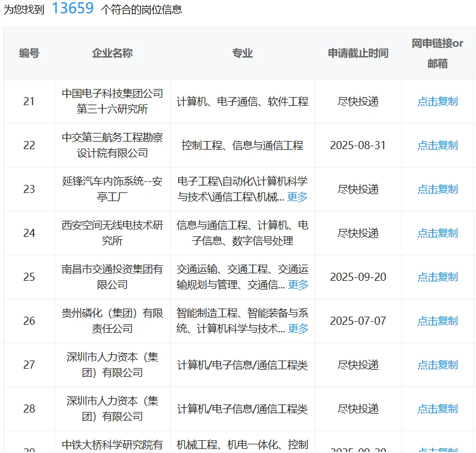Click row number 22
Viewport: 476px width, 453px height.
click(29, 145)
